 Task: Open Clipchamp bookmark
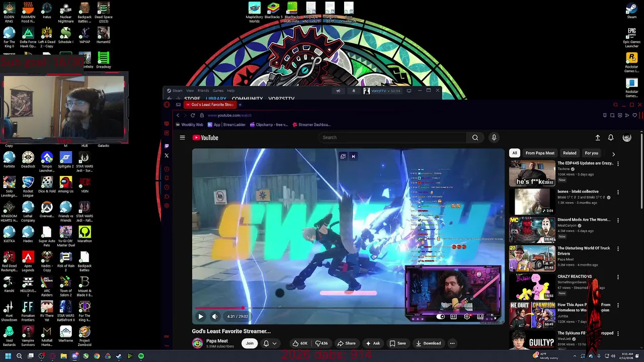[x=268, y=125]
